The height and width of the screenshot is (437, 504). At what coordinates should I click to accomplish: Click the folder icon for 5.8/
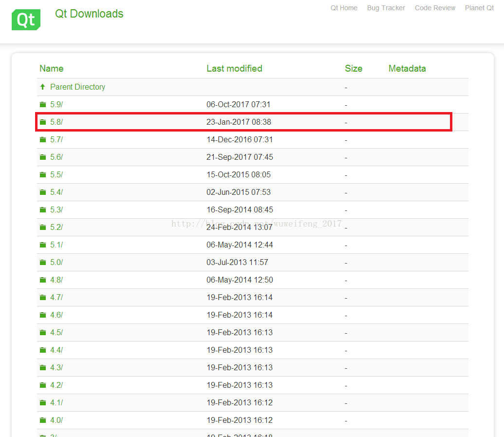43,122
